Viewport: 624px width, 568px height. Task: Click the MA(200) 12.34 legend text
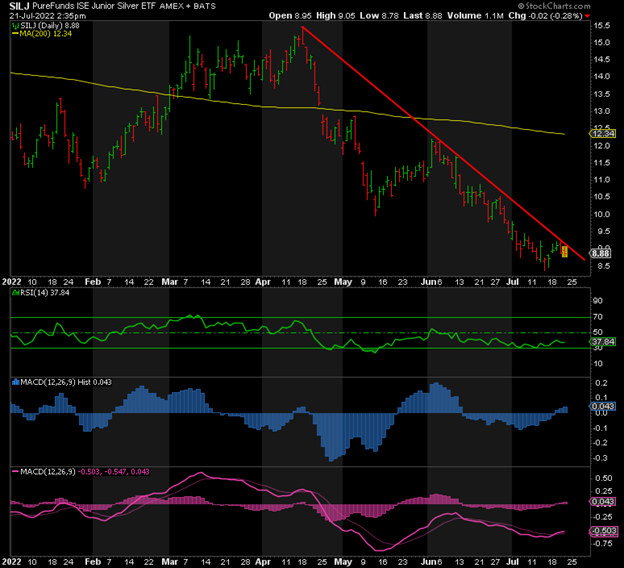coord(46,34)
